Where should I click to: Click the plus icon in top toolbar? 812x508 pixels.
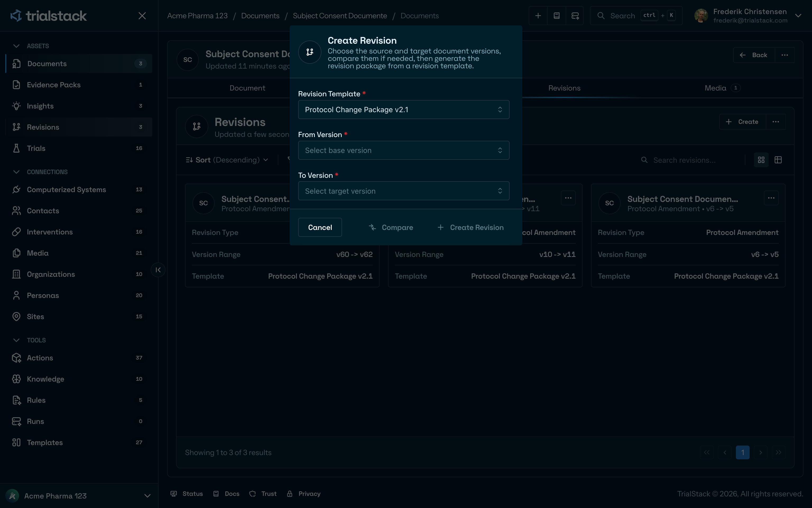(538, 16)
